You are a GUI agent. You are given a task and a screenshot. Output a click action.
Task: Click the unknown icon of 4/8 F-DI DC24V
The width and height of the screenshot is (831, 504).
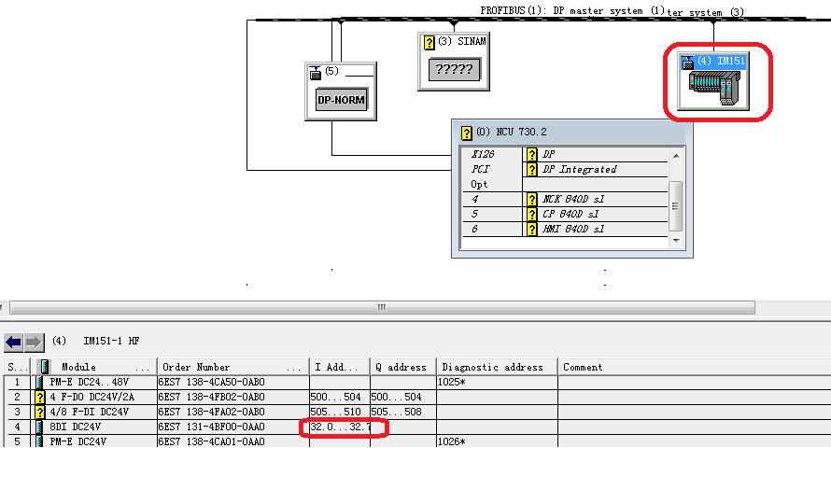click(40, 412)
